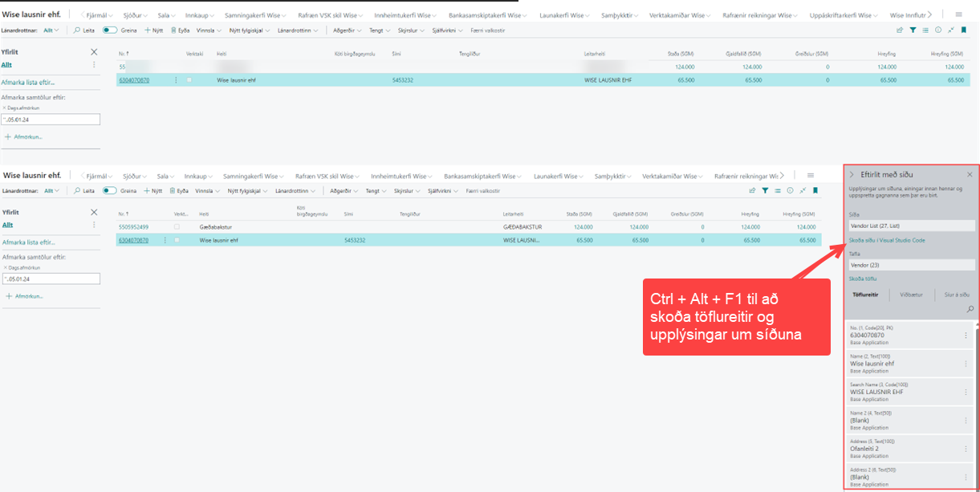Close the Eftirlit með síðu panel
The image size is (980, 492).
(970, 174)
